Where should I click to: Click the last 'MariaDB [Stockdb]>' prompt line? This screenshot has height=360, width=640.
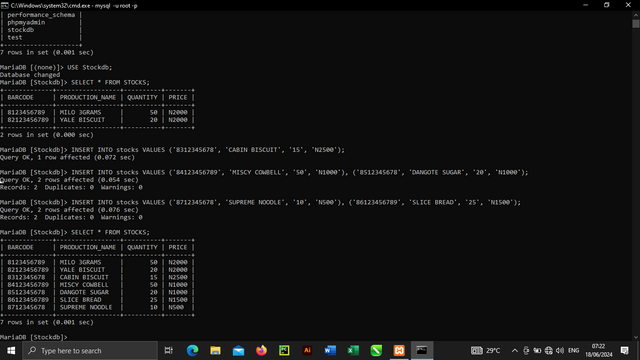34,337
